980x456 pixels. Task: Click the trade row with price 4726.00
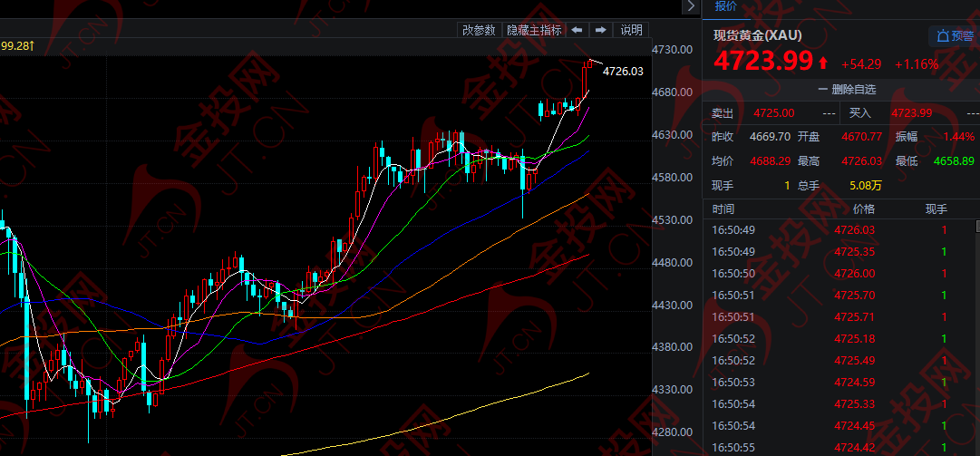point(839,274)
